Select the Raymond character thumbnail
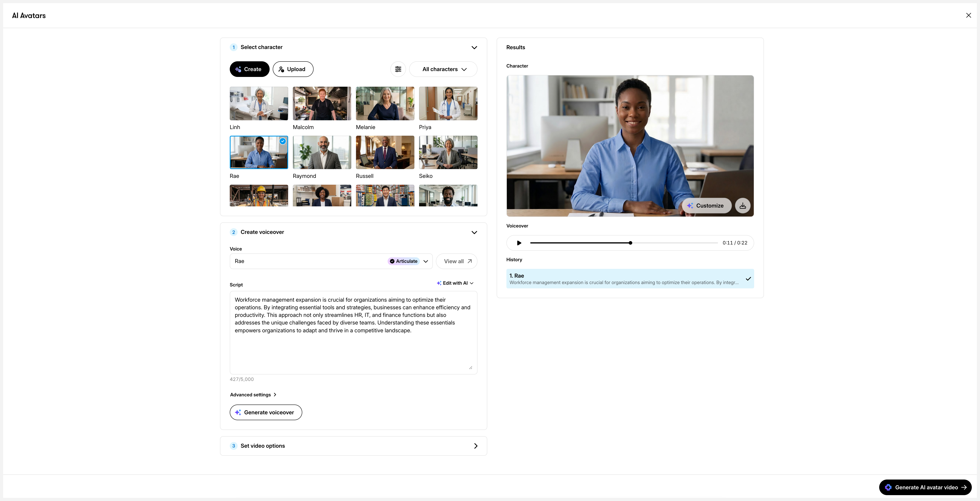The image size is (980, 501). 322,152
